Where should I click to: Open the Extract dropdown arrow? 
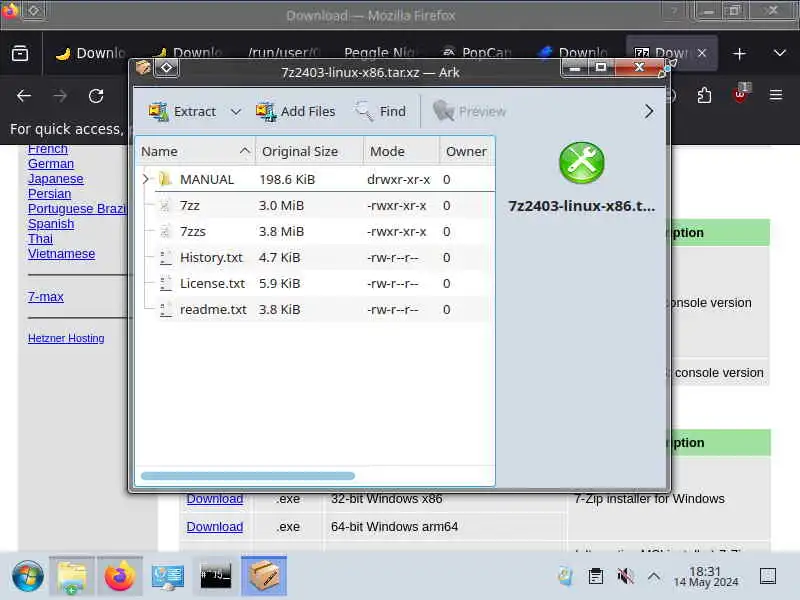[235, 111]
